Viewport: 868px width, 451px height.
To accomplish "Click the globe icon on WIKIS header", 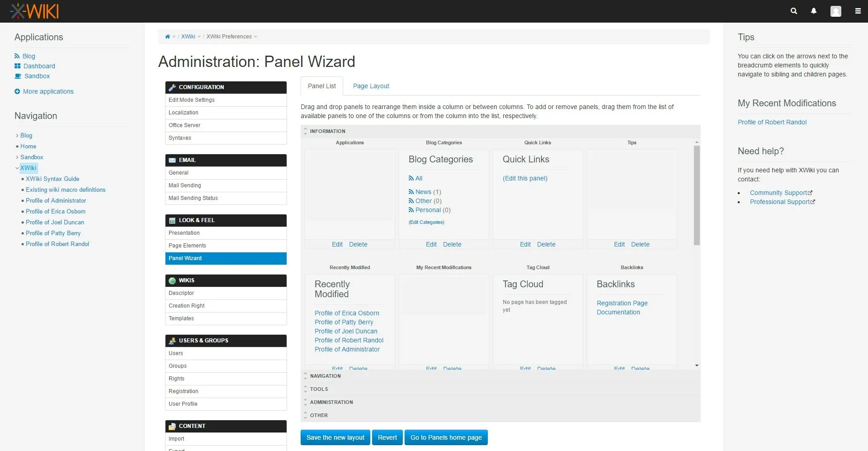I will pos(172,280).
